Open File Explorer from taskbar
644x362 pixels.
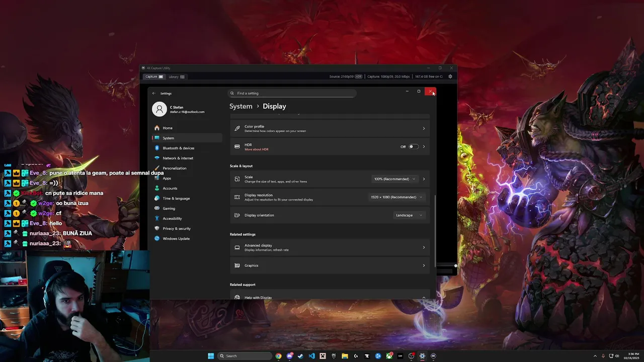345,356
